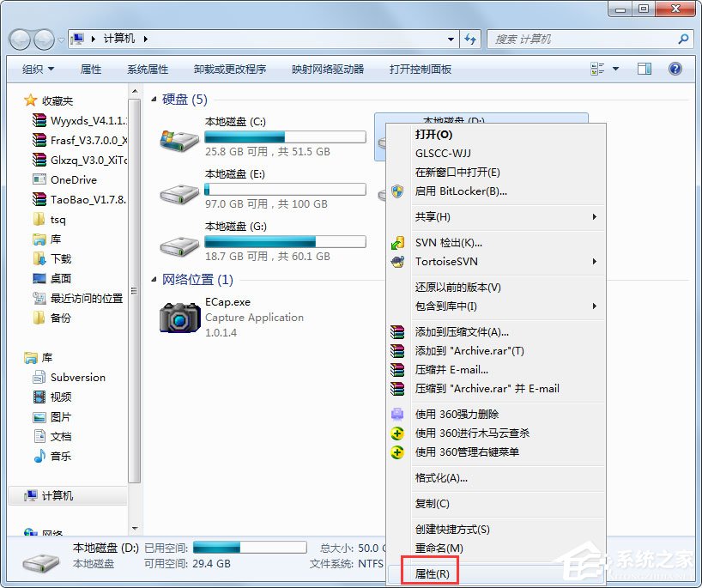Open ECap.exe via its camera icon
This screenshot has width=702, height=588.
(179, 315)
